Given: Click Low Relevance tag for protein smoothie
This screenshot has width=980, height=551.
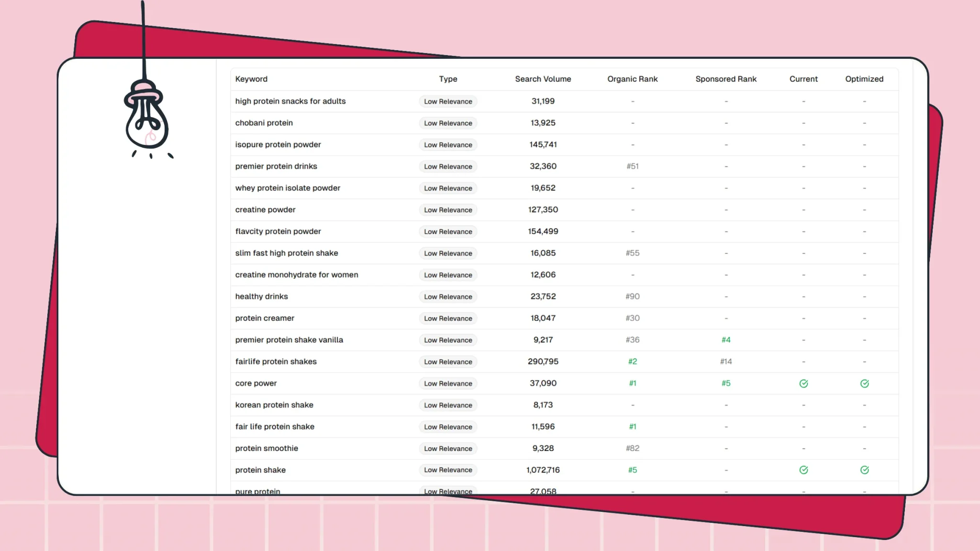Looking at the screenshot, I should tap(448, 449).
